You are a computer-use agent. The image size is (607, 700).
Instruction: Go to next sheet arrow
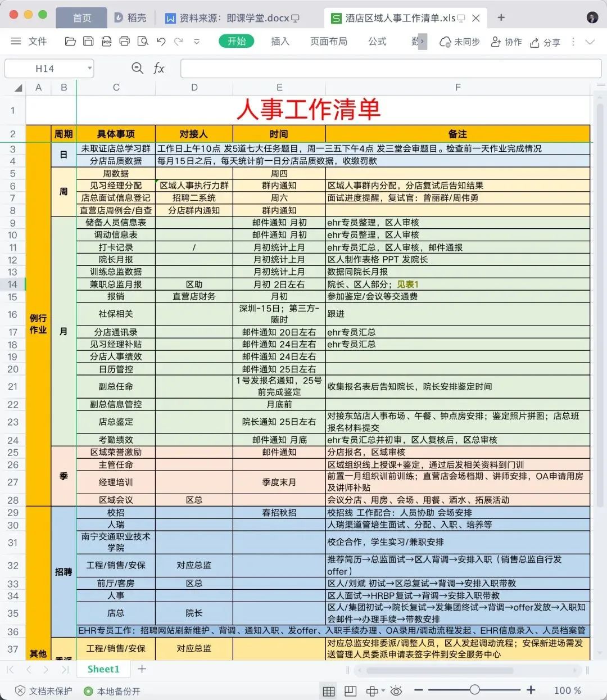click(46, 669)
